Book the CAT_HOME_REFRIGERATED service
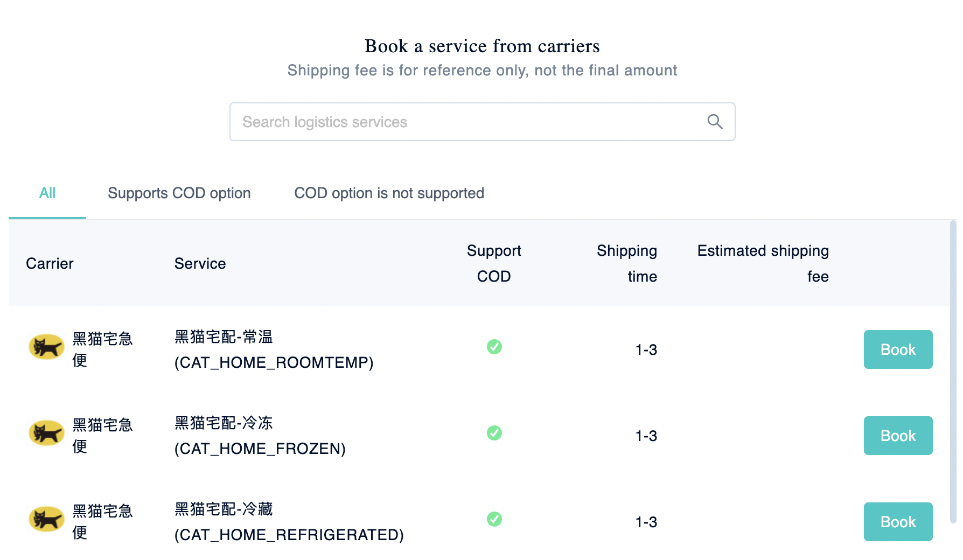The height and width of the screenshot is (560, 963). 898,522
